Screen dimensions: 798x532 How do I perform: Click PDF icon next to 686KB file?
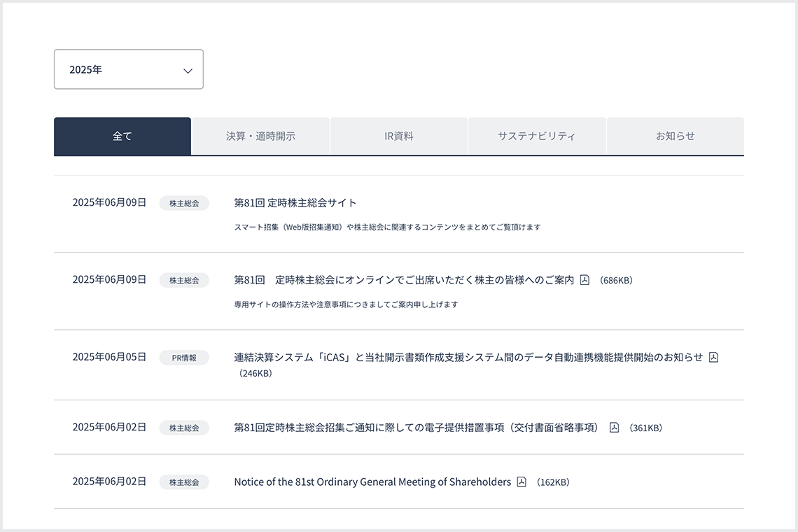(x=584, y=280)
